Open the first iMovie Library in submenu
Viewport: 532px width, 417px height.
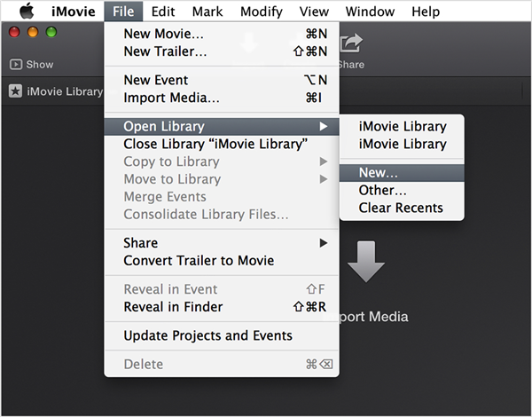pyautogui.click(x=402, y=126)
